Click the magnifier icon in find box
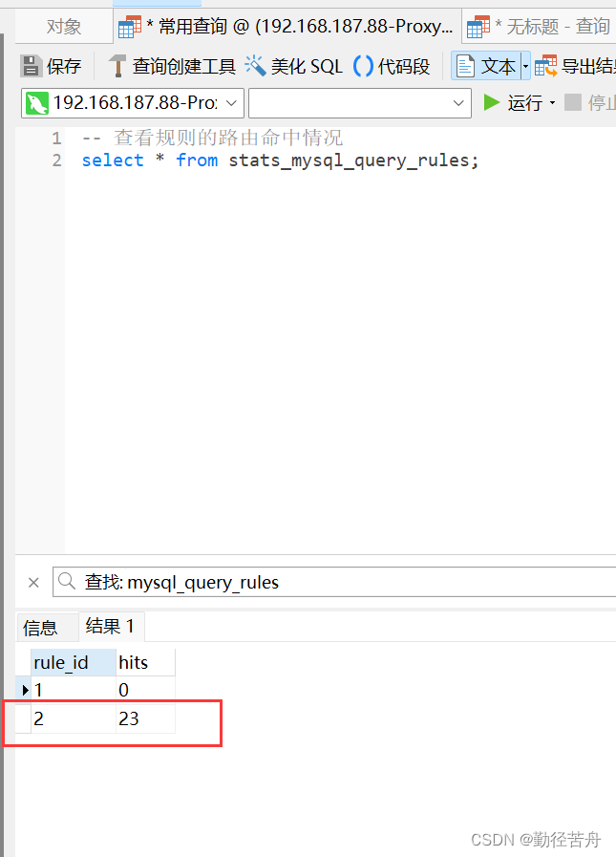616x857 pixels. point(67,581)
